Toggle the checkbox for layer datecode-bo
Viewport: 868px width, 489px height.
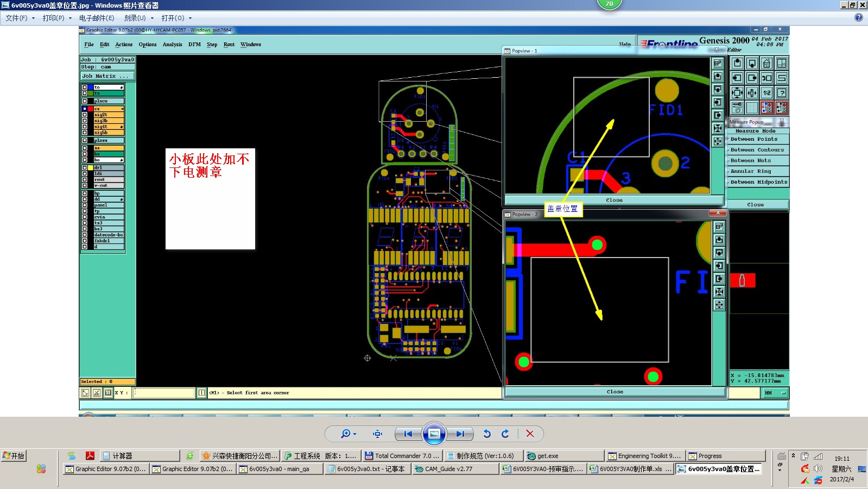click(x=85, y=235)
